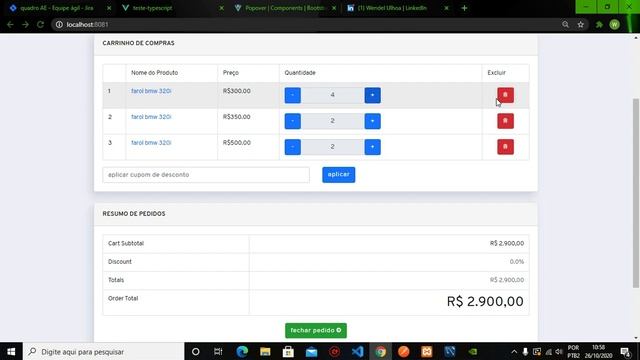Select quantity field showing 4
640x360 pixels.
333,95
